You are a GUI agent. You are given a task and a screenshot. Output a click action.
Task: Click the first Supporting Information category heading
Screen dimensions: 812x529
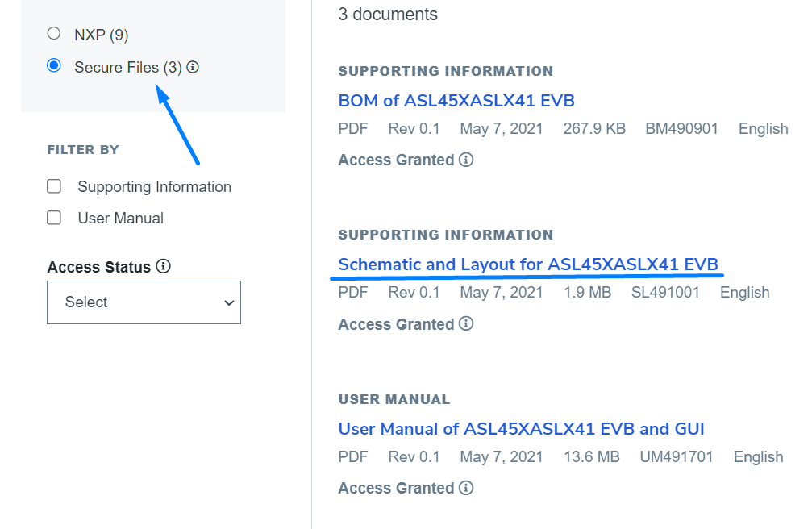coord(445,71)
